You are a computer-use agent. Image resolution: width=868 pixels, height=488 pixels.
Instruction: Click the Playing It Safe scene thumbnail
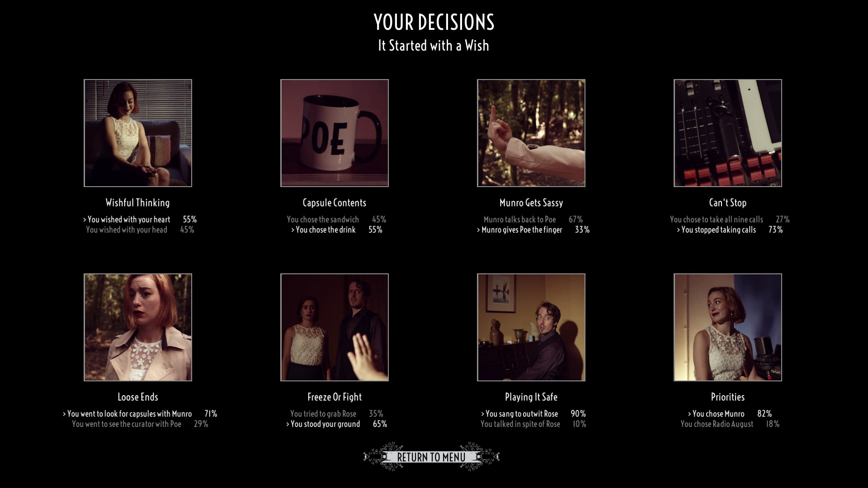coord(531,327)
